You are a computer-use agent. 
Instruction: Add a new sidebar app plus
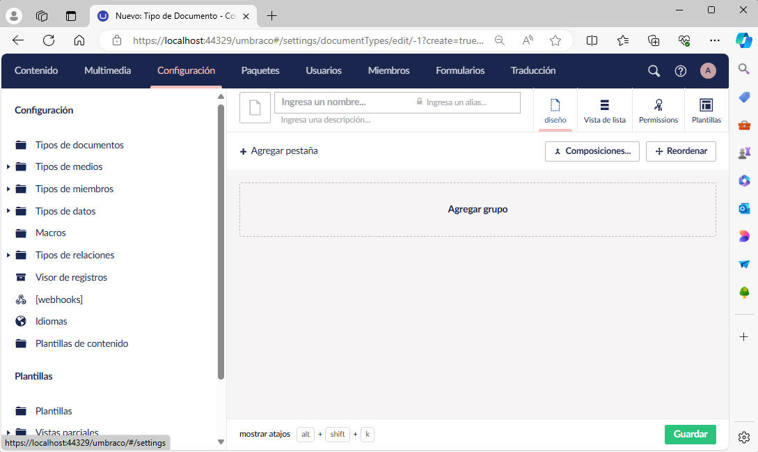click(x=744, y=337)
